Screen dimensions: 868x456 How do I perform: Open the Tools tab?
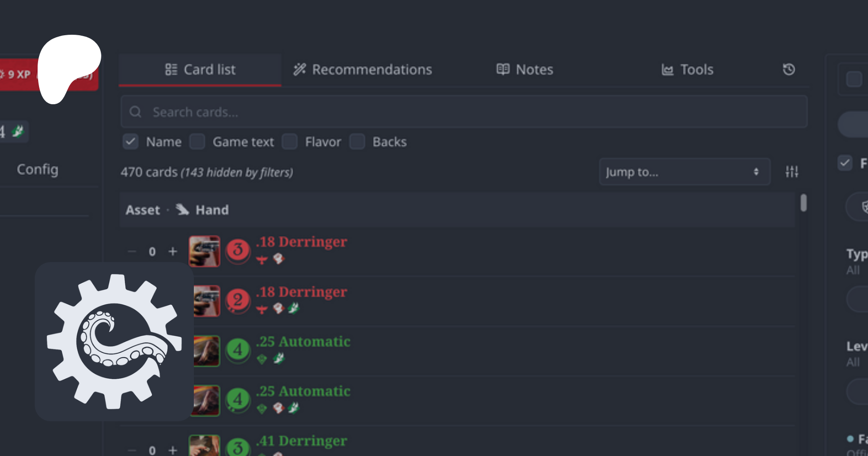coord(687,69)
